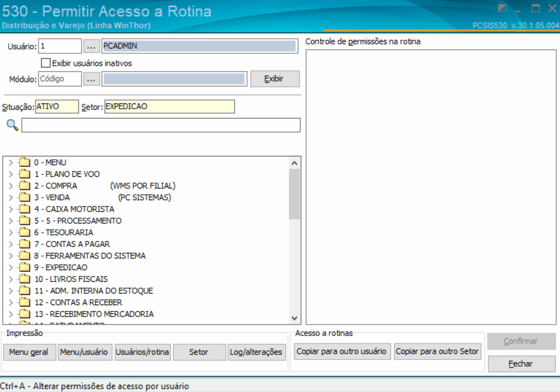This screenshot has height=392, width=560.
Task: Click the Confirmar button
Action: pos(522,341)
